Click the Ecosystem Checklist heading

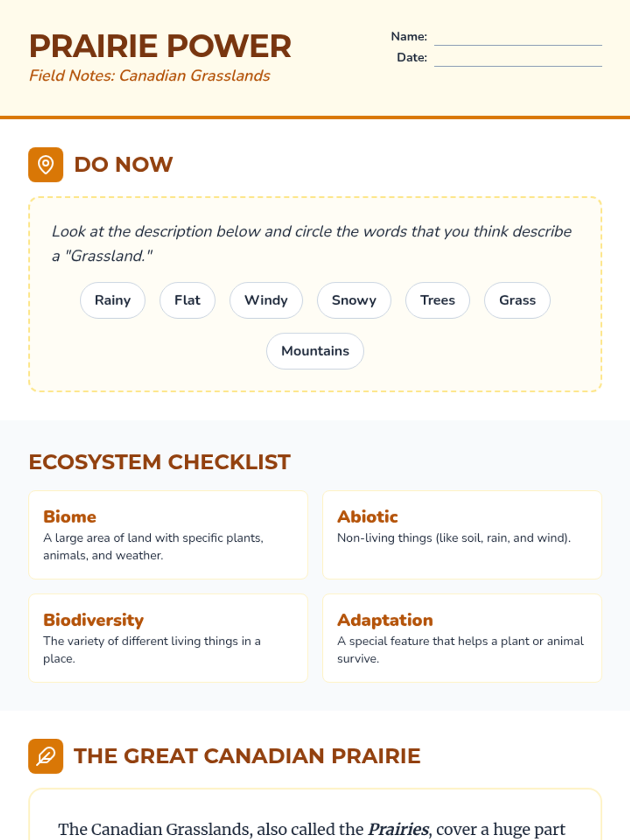160,462
